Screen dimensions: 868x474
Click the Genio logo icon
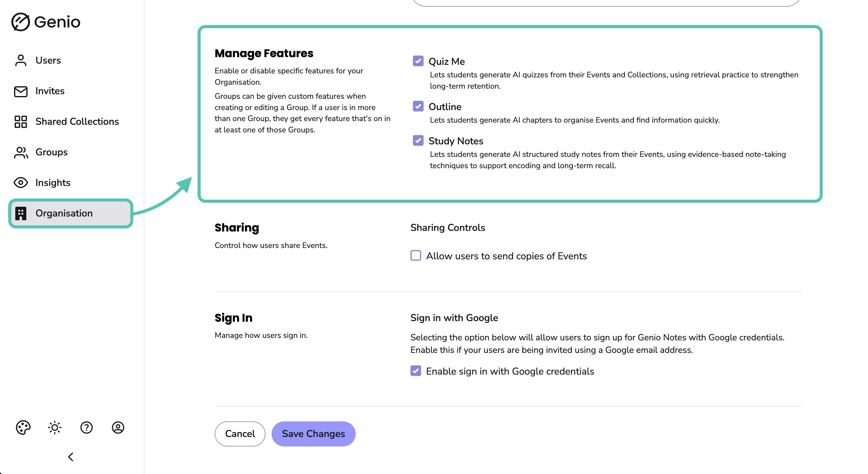pyautogui.click(x=20, y=22)
